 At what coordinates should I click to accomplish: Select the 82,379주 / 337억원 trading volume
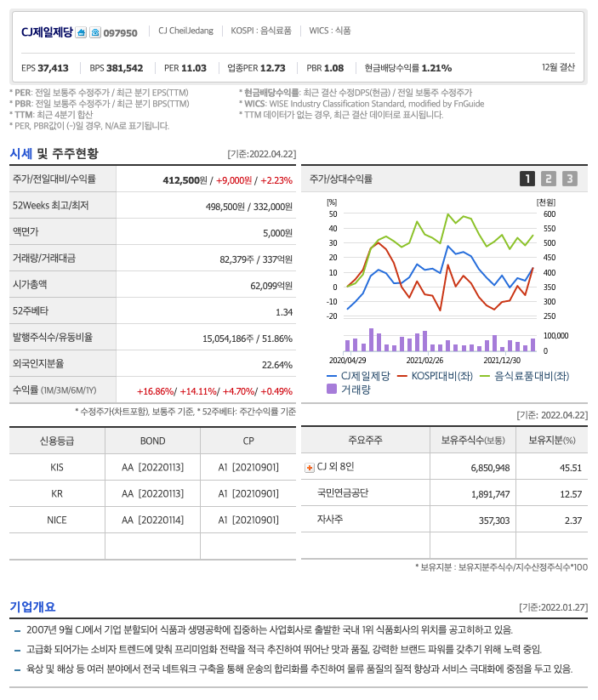click(x=256, y=259)
